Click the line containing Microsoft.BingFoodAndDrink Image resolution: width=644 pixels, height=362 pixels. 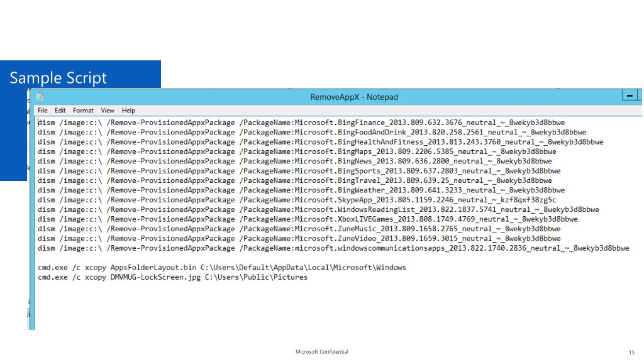(312, 132)
